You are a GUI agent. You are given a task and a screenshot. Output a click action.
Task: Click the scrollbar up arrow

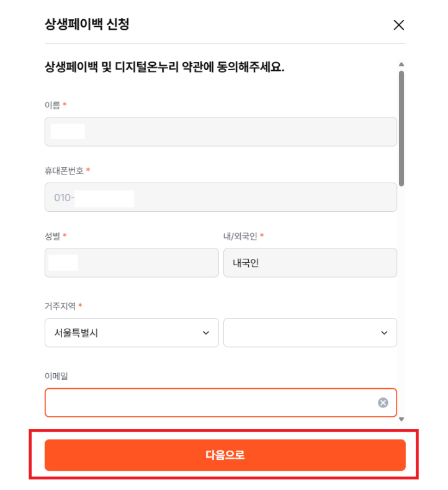tap(401, 65)
